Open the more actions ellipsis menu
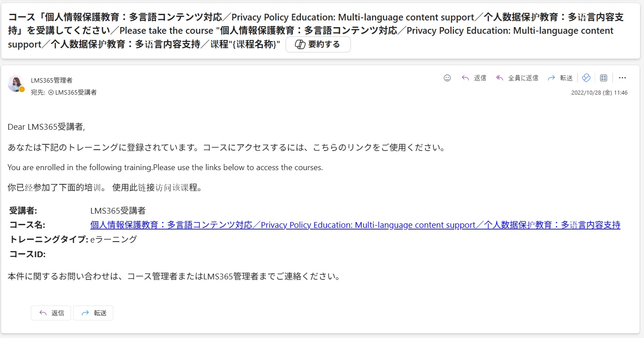Image resolution: width=644 pixels, height=338 pixels. click(622, 78)
